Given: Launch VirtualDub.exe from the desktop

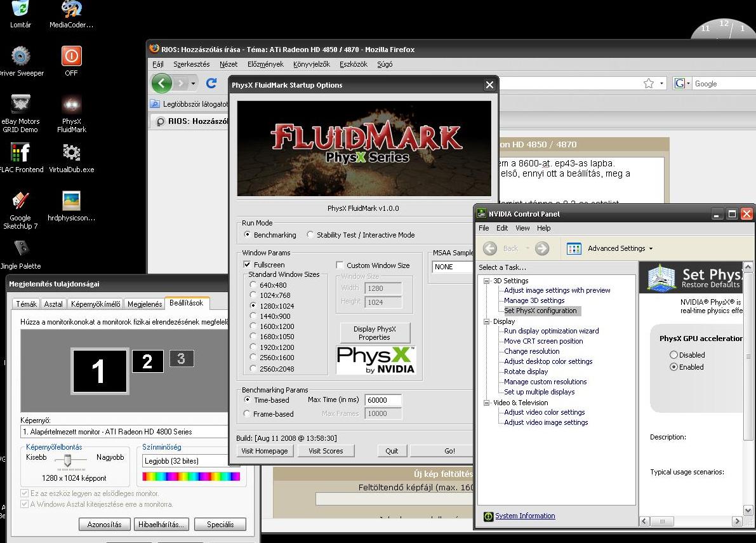Looking at the screenshot, I should (x=71, y=152).
